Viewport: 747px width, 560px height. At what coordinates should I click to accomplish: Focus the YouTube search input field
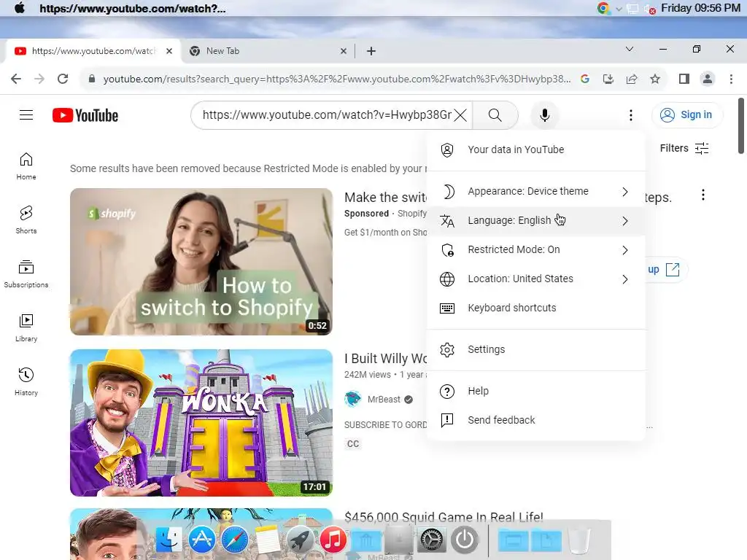[327, 115]
